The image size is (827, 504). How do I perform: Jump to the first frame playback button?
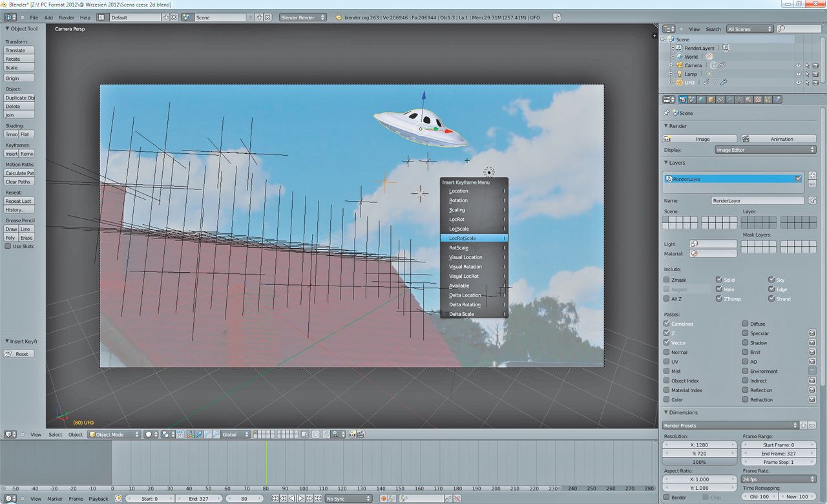point(275,498)
